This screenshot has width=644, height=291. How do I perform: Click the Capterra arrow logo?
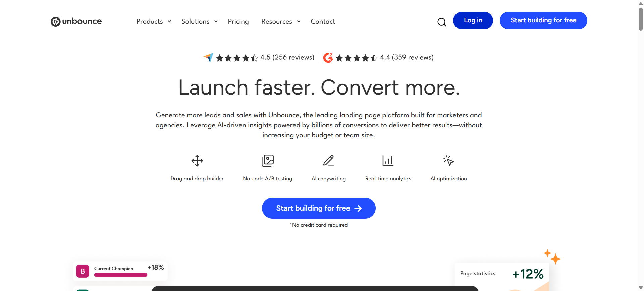[x=208, y=58]
